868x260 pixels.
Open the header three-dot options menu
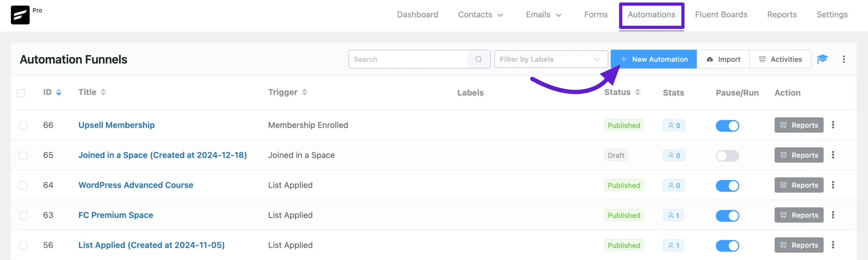[x=844, y=59]
